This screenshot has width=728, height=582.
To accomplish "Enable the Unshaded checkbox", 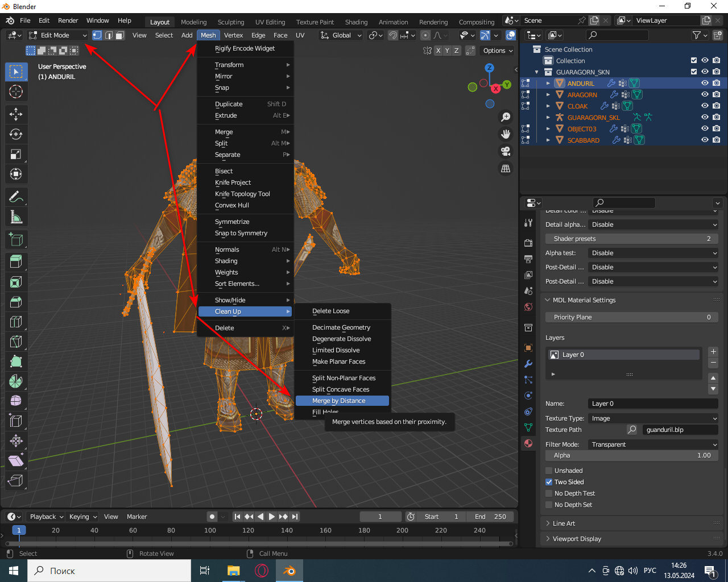I will tap(549, 471).
